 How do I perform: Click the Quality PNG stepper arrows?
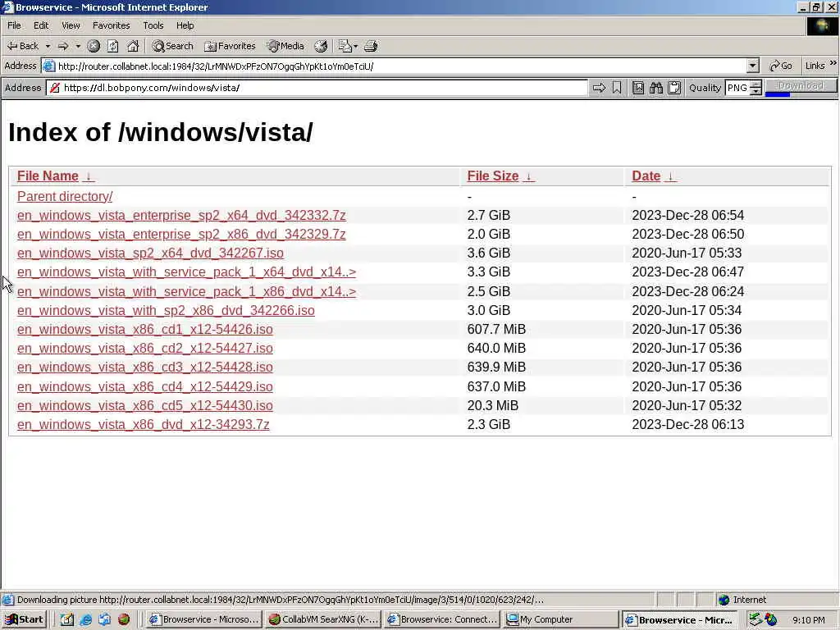[756, 88]
